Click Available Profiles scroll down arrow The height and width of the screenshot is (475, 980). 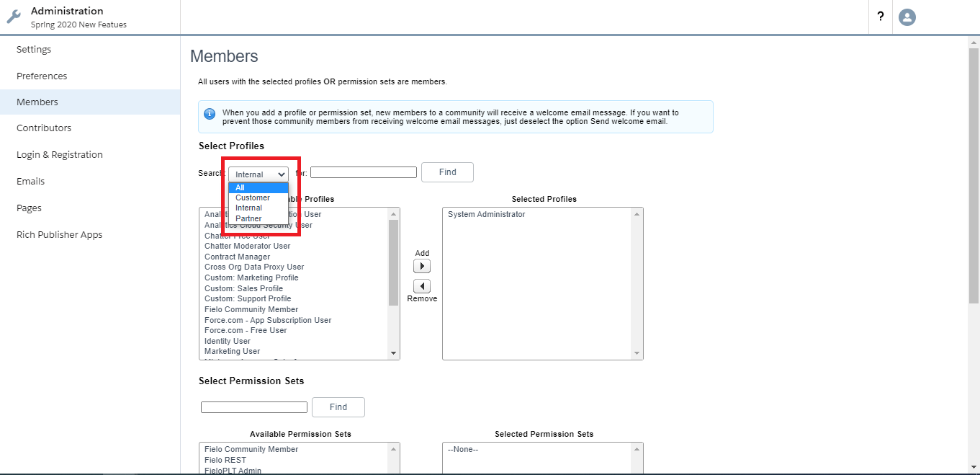click(x=393, y=353)
